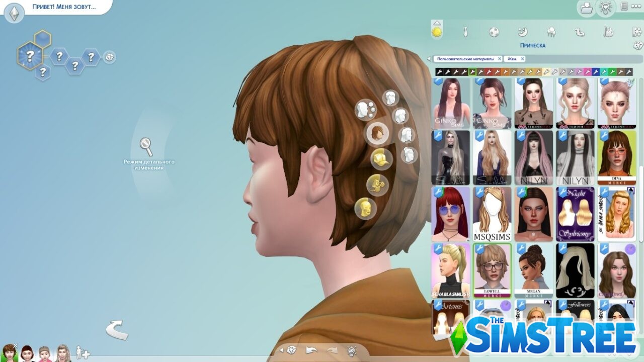Expand the randomize options arrow

click(281, 350)
